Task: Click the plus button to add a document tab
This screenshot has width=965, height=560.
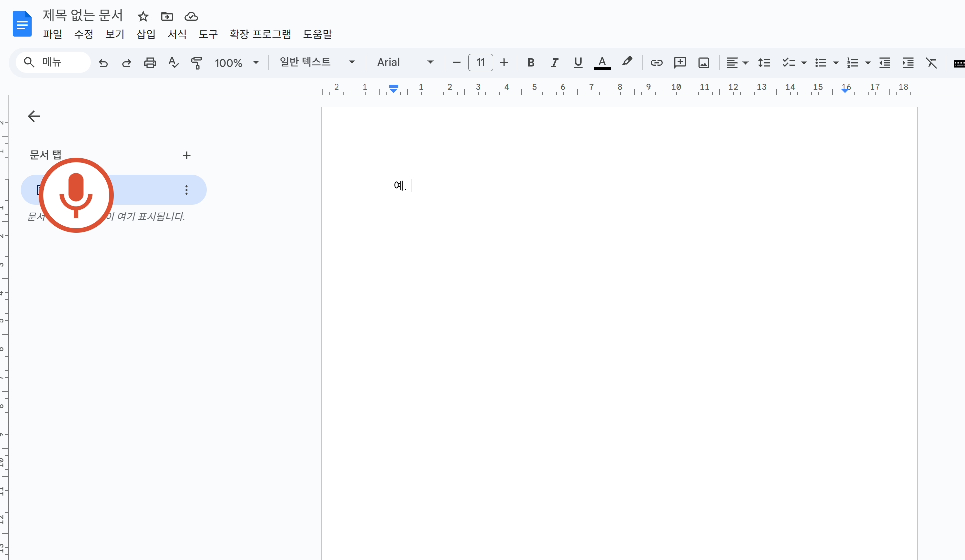Action: pyautogui.click(x=186, y=155)
